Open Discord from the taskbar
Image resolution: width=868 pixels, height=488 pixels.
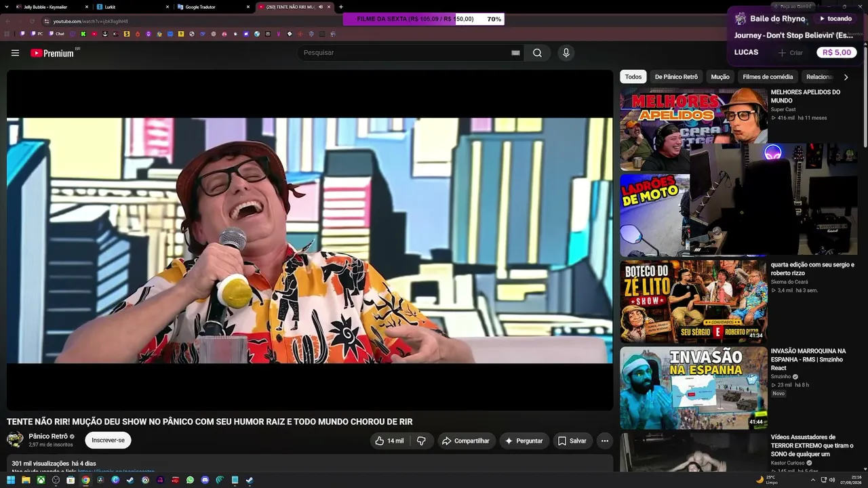[205, 480]
